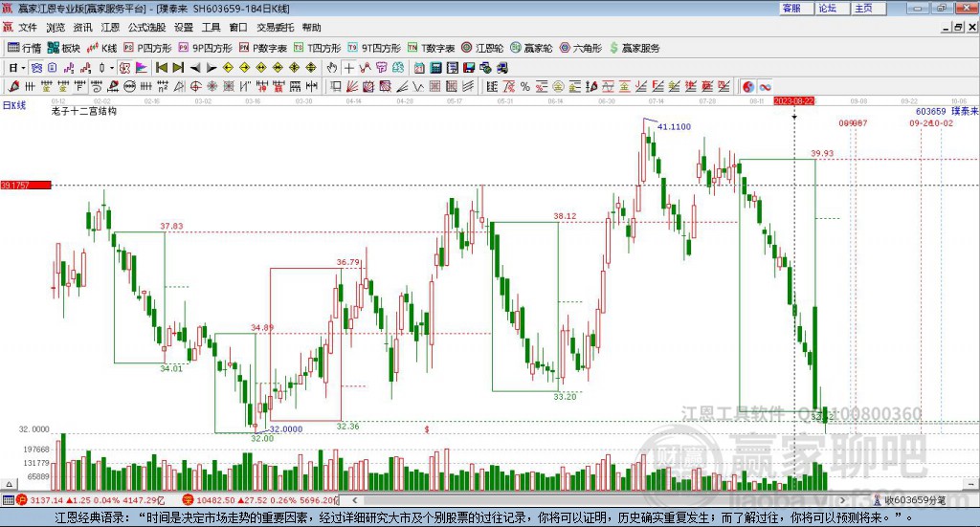Click the 603659 璞泰来 stock label
The image size is (980, 527).
pyautogui.click(x=947, y=111)
